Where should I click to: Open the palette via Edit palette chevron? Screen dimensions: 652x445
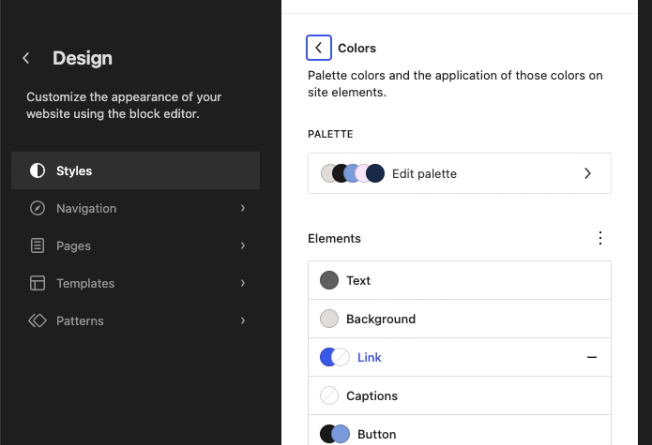point(587,173)
